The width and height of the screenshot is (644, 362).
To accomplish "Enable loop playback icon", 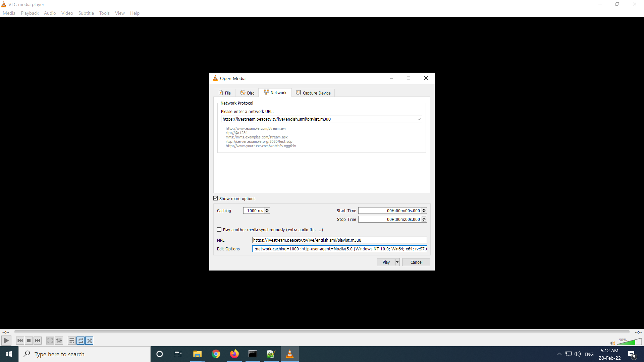I will pos(80,340).
